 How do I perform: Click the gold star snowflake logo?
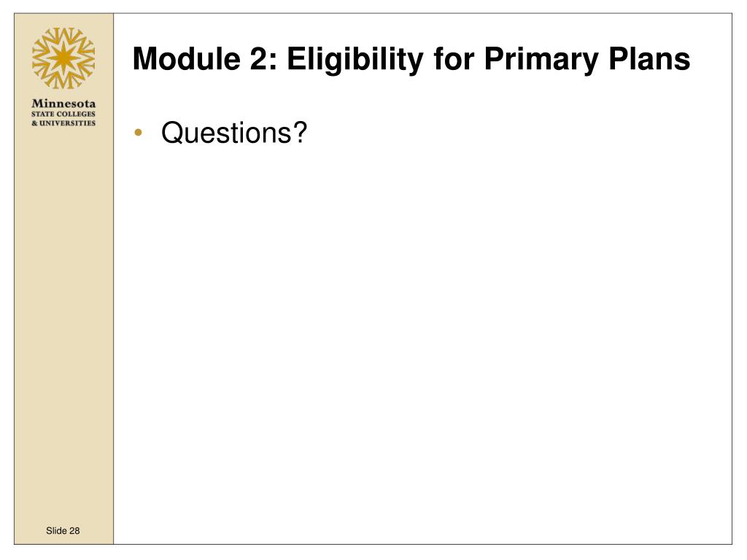point(63,58)
